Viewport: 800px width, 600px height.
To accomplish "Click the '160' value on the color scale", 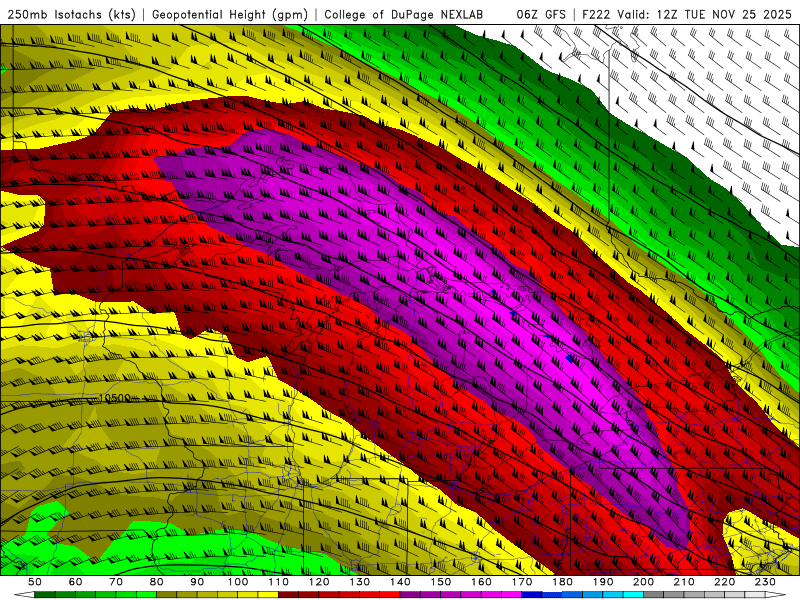I will pos(481,582).
